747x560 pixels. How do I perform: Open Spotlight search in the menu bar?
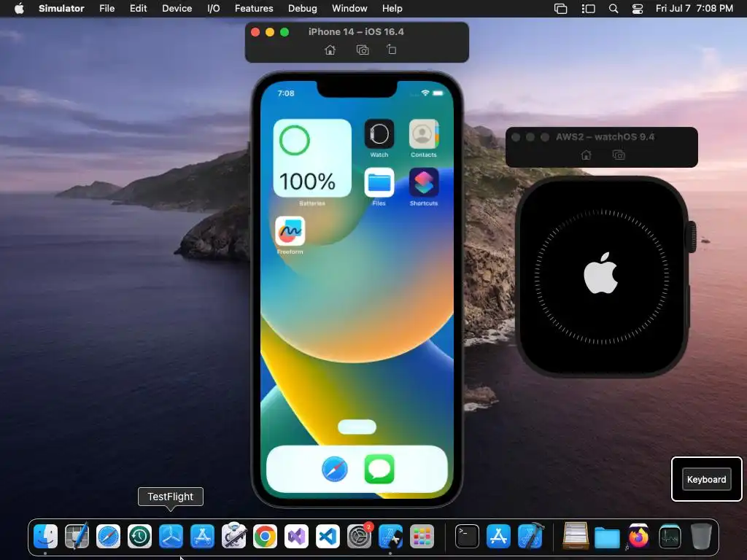tap(614, 9)
